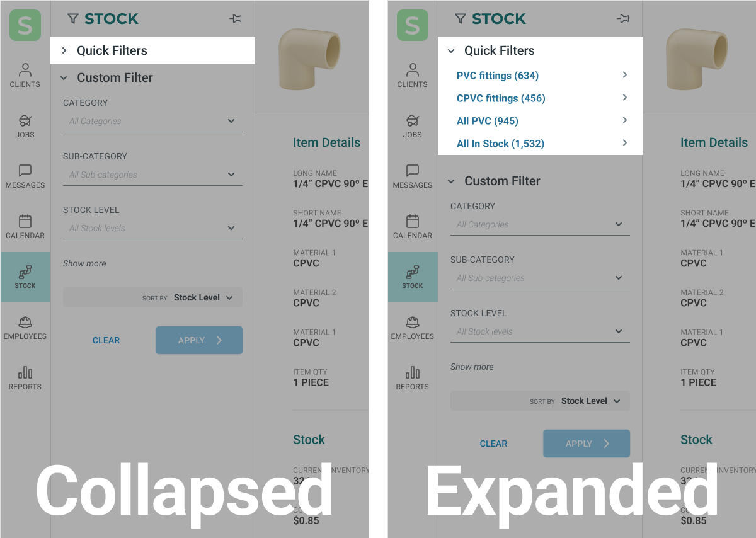
Task: Open Reports icon in expanded panel sidebar
Action: [x=413, y=378]
